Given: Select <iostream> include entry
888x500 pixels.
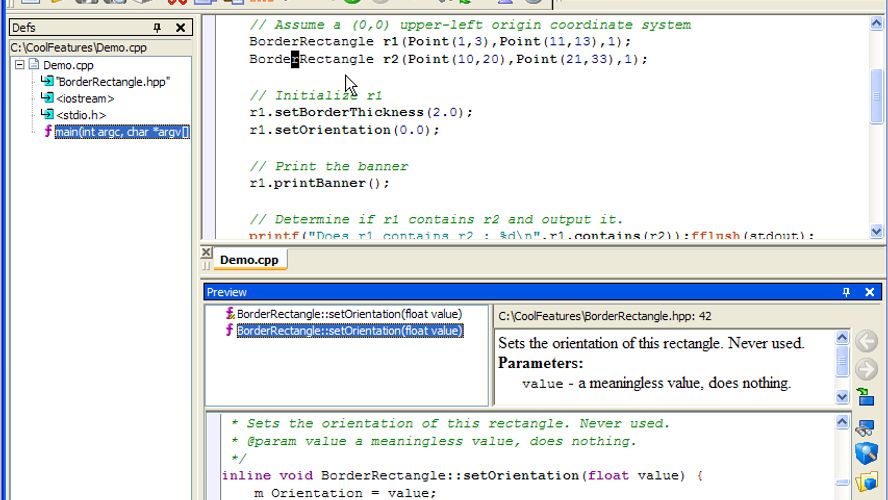Looking at the screenshot, I should (x=85, y=99).
